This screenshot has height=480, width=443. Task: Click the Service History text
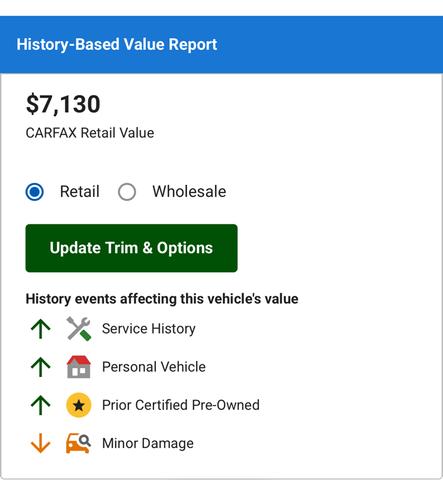pyautogui.click(x=149, y=329)
